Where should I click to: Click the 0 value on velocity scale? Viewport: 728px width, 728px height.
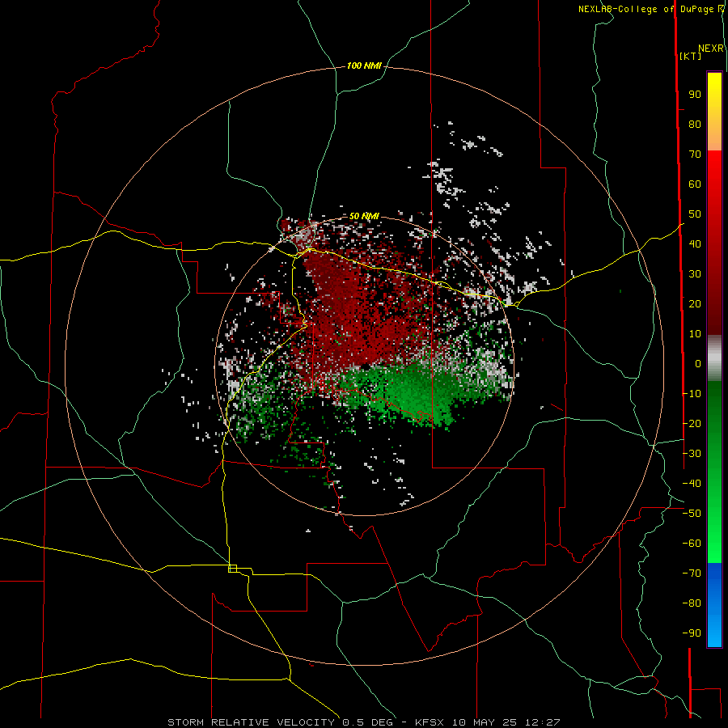tap(698, 363)
